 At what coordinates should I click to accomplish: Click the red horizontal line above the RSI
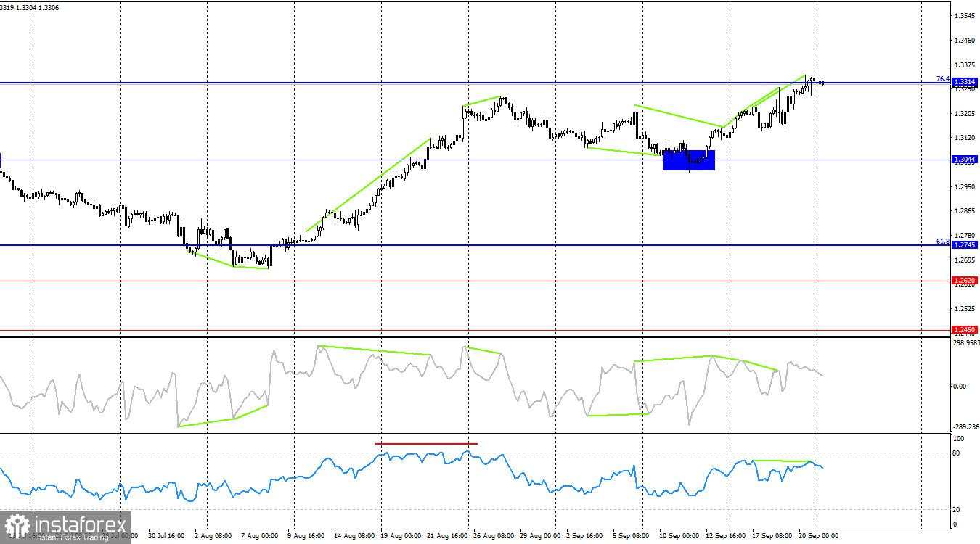pyautogui.click(x=426, y=443)
